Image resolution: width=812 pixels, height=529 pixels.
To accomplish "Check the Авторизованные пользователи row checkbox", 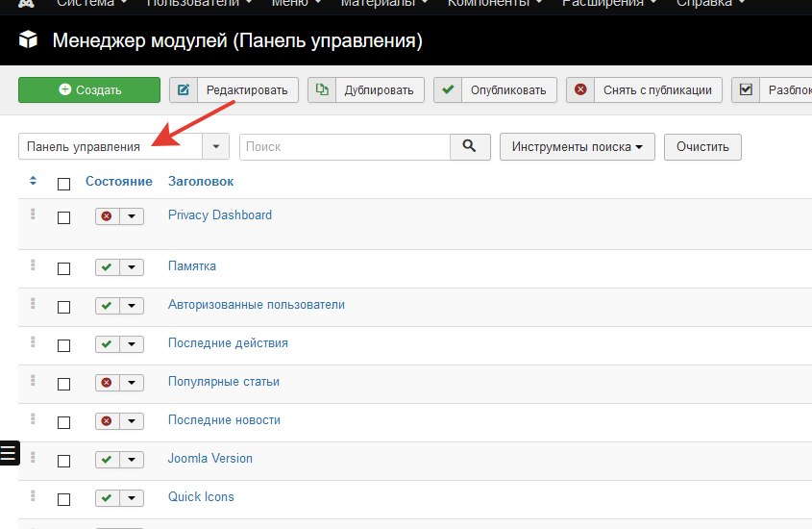I will pyautogui.click(x=63, y=307).
